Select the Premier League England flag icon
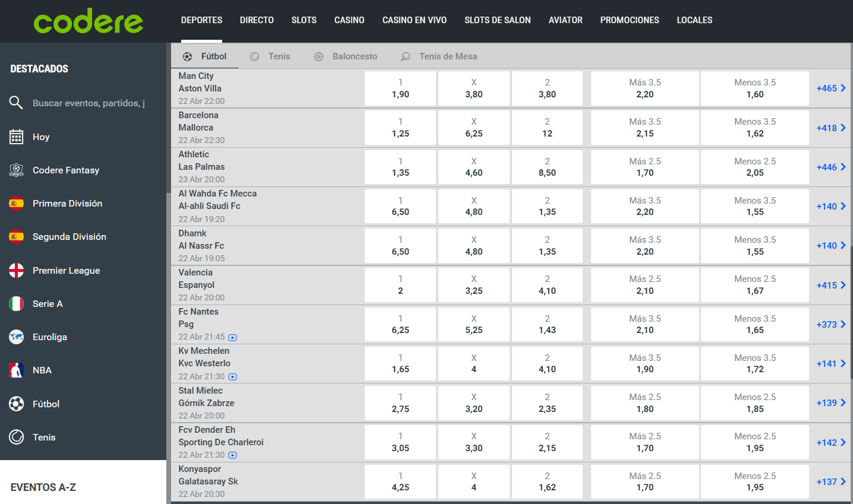853x504 pixels. click(x=16, y=271)
